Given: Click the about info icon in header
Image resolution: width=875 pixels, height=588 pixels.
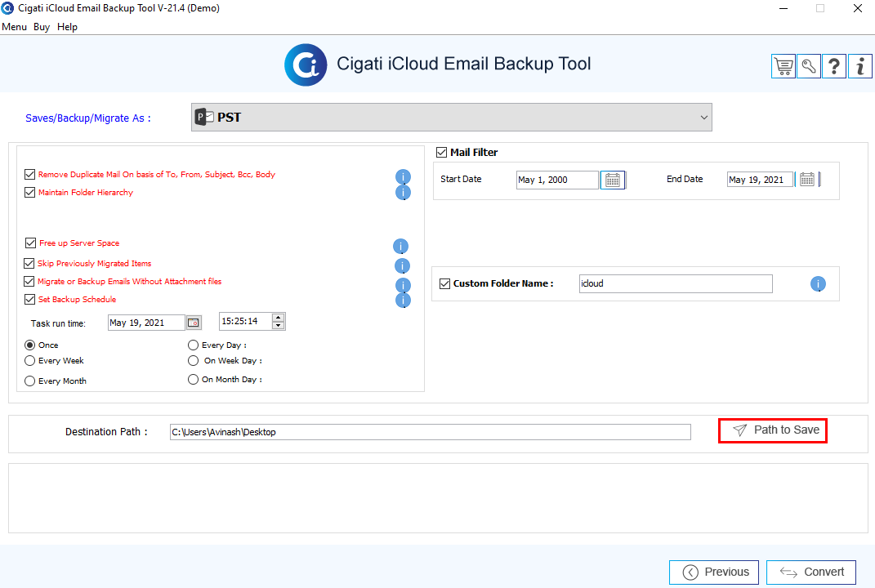Looking at the screenshot, I should click(860, 66).
